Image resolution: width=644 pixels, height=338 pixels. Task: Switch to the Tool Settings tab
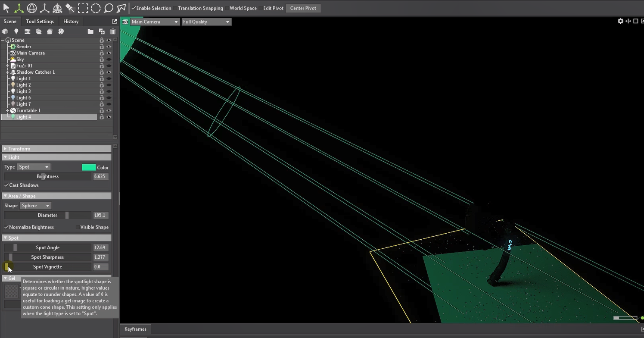(40, 21)
